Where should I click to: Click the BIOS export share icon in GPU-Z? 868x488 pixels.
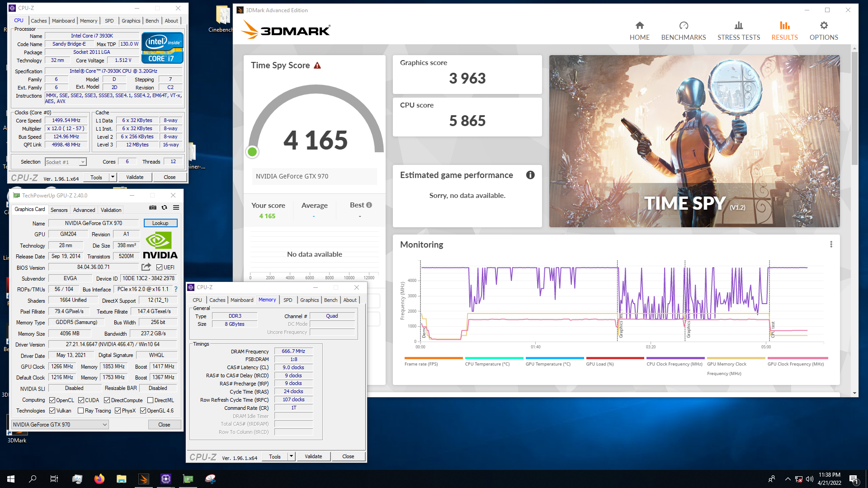click(146, 267)
